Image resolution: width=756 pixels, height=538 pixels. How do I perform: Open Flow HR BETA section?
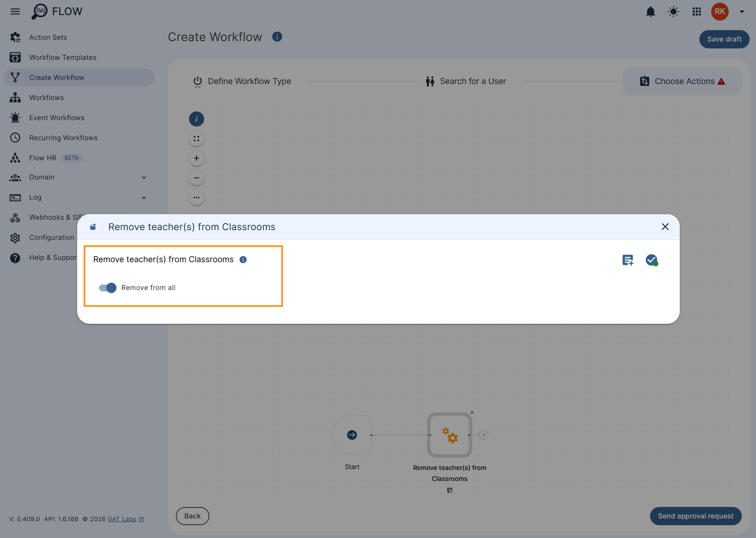click(x=42, y=158)
